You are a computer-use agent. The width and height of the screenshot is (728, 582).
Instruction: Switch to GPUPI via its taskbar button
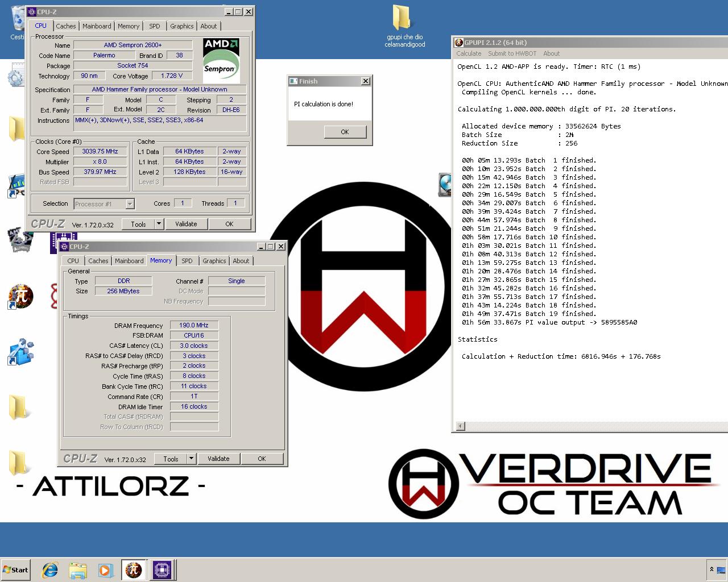point(134,569)
